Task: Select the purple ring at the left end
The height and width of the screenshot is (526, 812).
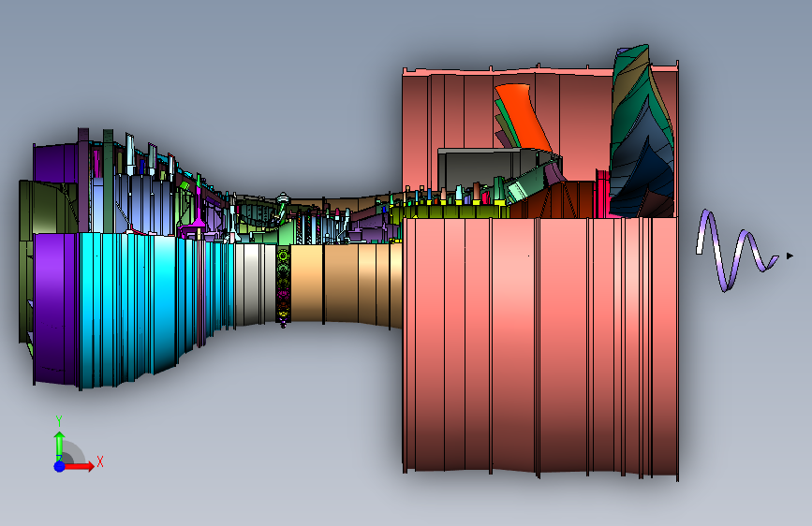Action: pyautogui.click(x=55, y=308)
